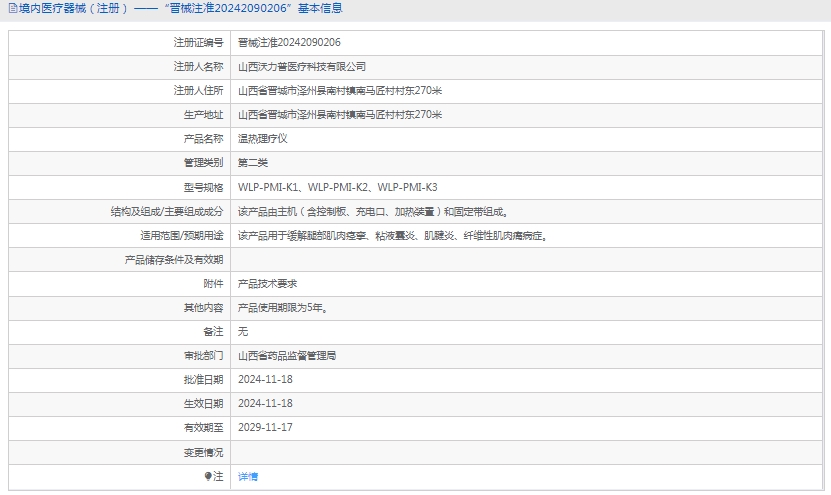831x495 pixels.
Task: Open the 详情 link in the bottom row
Action: [248, 477]
